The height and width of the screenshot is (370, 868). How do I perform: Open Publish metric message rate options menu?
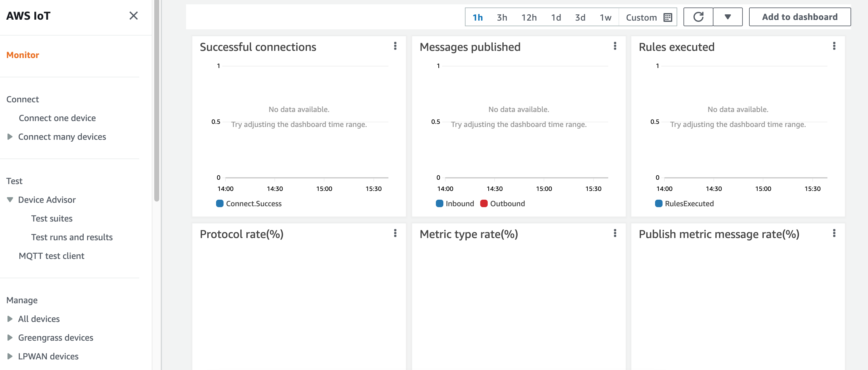click(x=834, y=233)
